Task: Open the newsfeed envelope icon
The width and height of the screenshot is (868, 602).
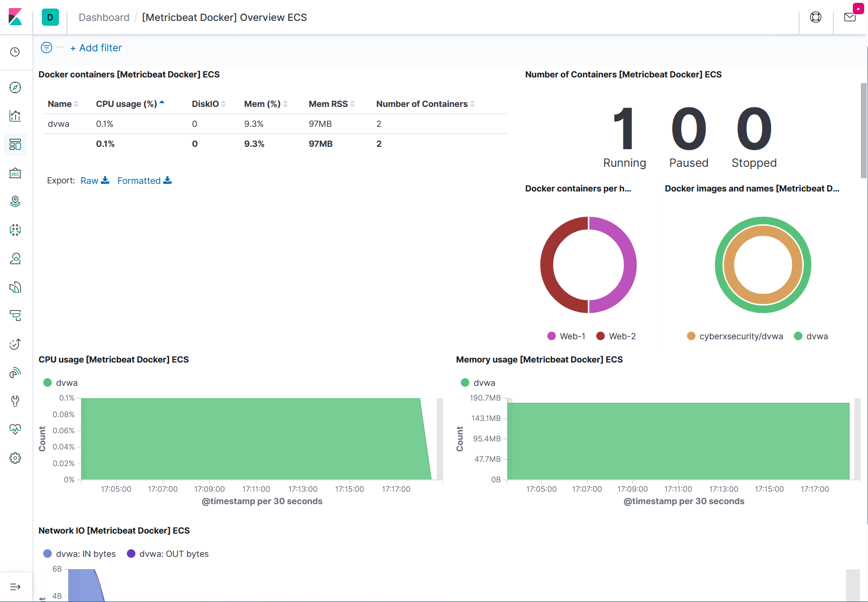Action: click(850, 17)
